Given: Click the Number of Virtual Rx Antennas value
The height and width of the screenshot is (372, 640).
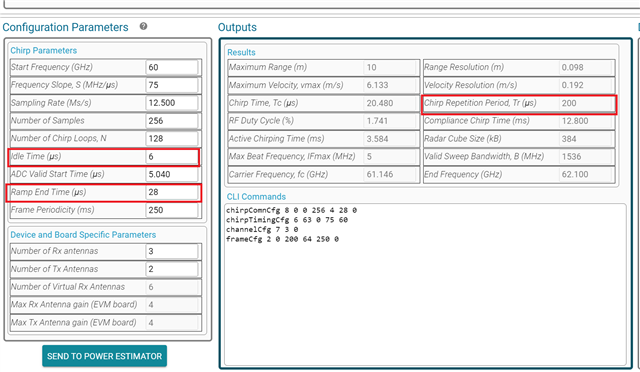Looking at the screenshot, I should click(x=172, y=287).
